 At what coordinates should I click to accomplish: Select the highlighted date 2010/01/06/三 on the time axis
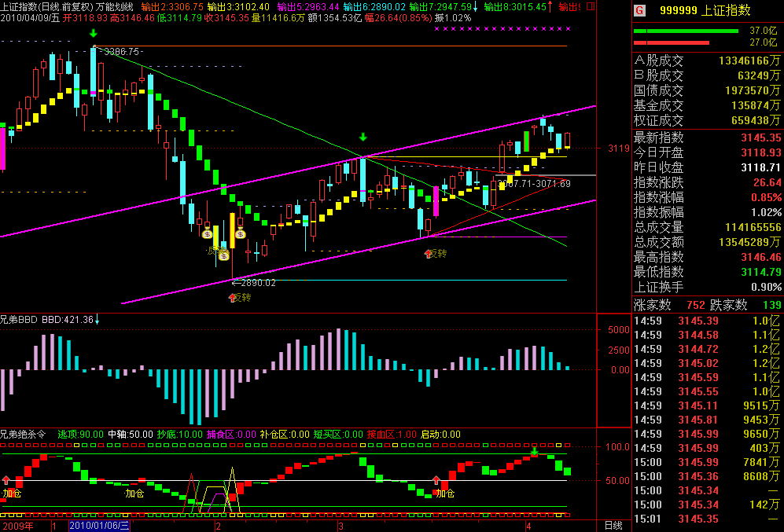coord(100,526)
